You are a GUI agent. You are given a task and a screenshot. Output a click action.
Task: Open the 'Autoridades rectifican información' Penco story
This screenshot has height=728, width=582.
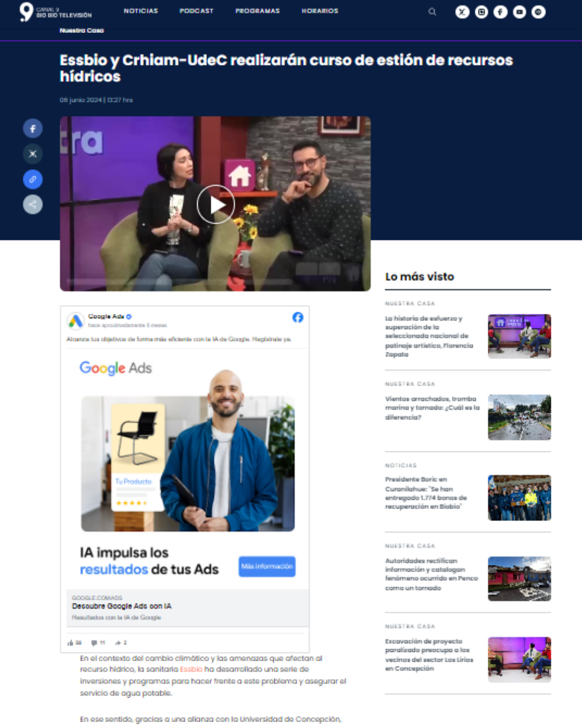(431, 574)
